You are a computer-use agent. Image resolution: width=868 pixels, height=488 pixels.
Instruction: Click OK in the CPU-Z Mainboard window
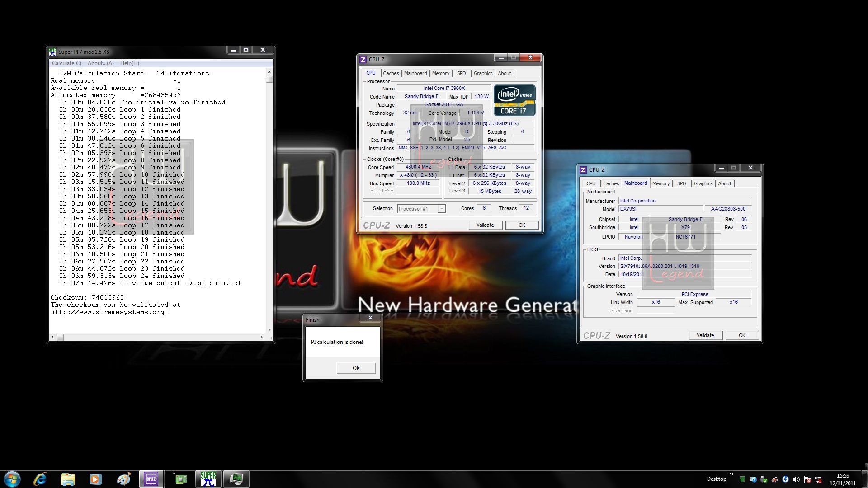pyautogui.click(x=742, y=335)
